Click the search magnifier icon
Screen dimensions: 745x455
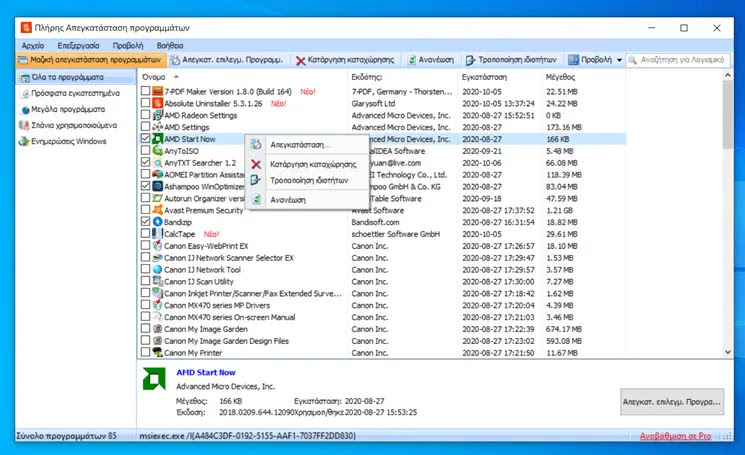click(632, 60)
